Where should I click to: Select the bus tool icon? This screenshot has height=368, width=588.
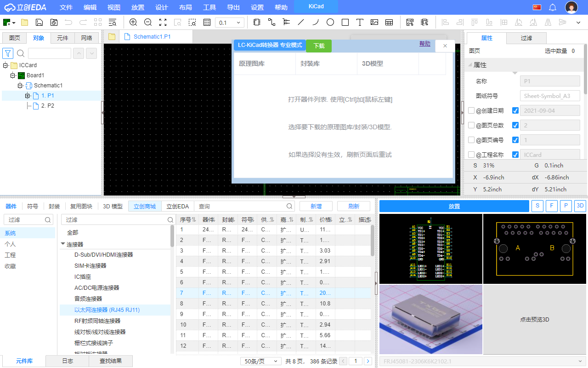[x=286, y=22]
